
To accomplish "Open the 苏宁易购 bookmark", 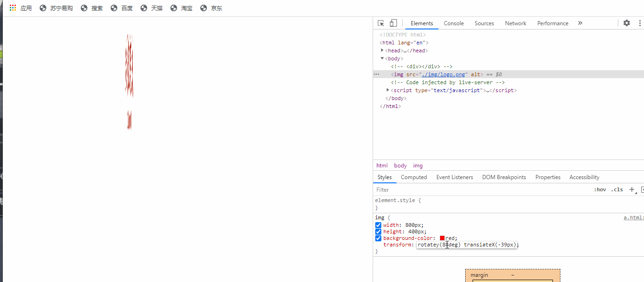I will coord(56,8).
